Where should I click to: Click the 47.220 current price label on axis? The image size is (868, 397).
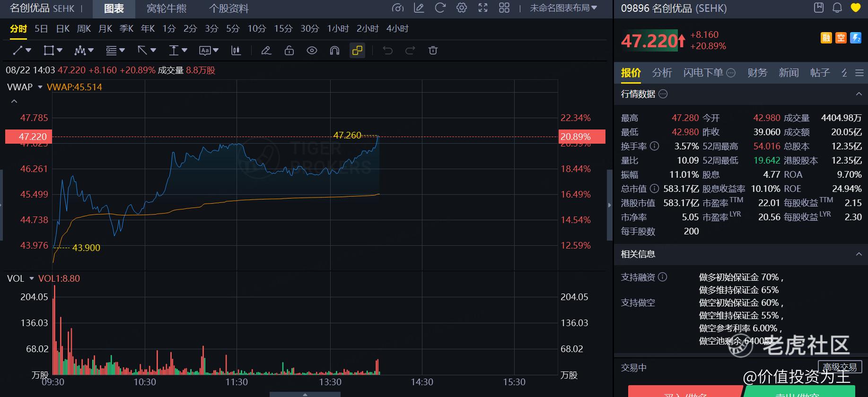(28, 137)
